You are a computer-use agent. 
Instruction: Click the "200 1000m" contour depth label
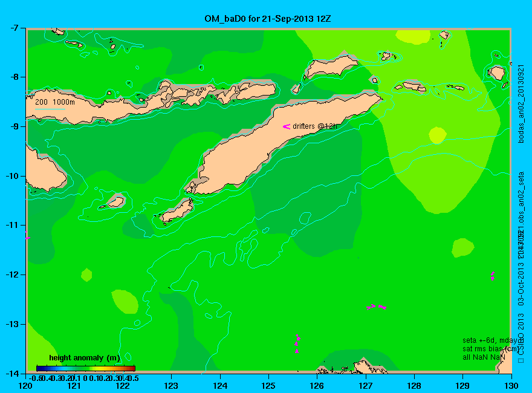coord(55,102)
